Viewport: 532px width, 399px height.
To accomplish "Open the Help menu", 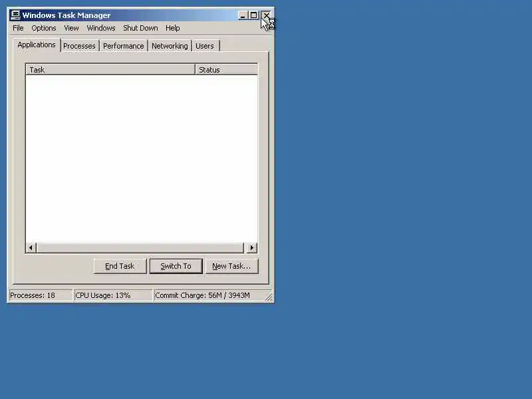I will pos(173,28).
